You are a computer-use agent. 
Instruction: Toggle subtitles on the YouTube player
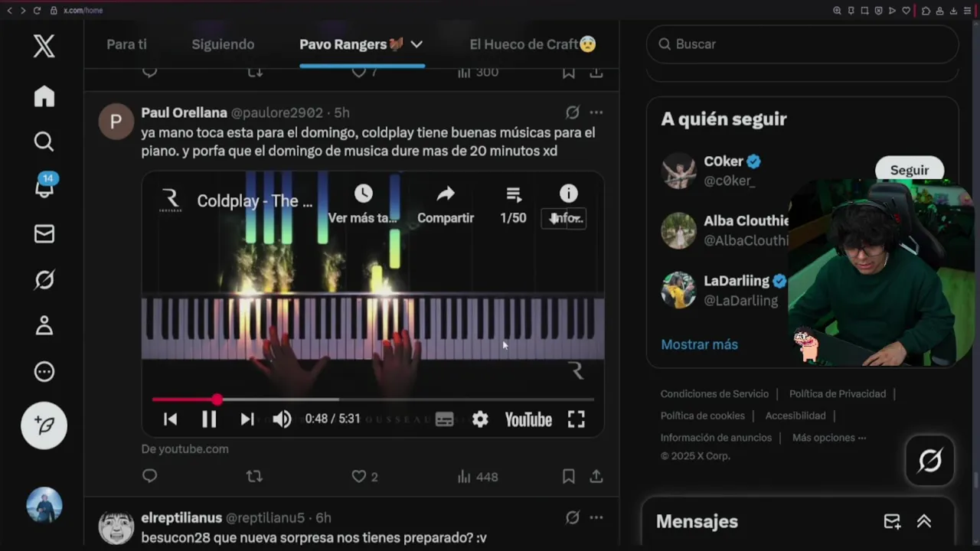tap(444, 419)
